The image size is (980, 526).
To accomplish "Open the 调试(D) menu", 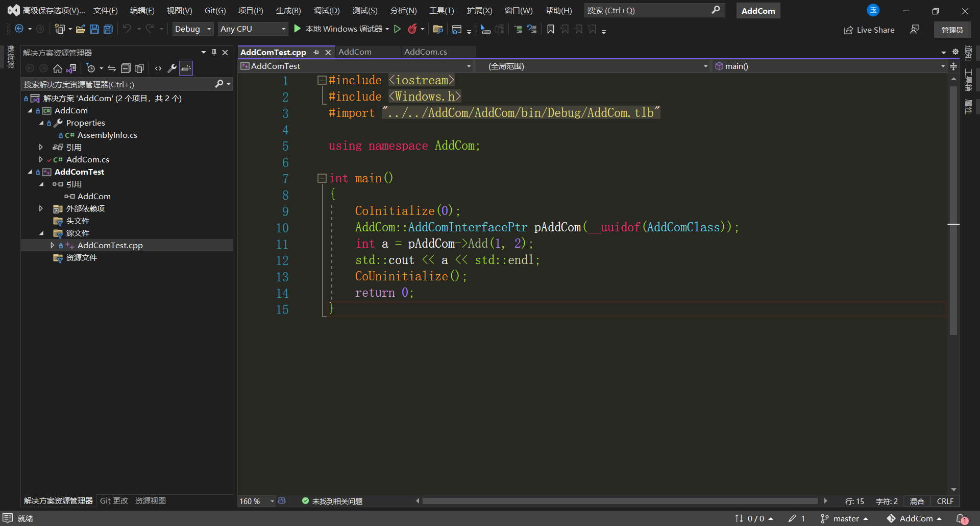I will 327,11.
